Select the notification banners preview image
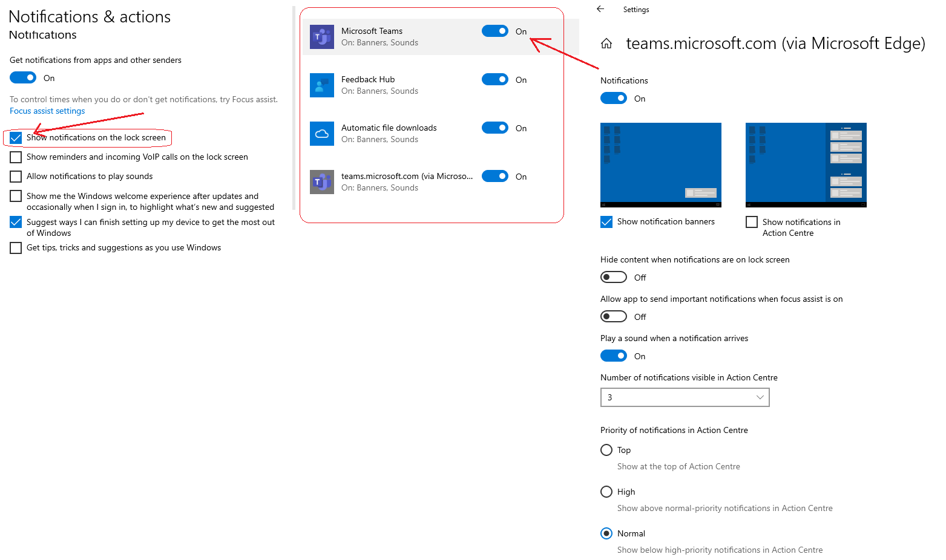 click(660, 164)
